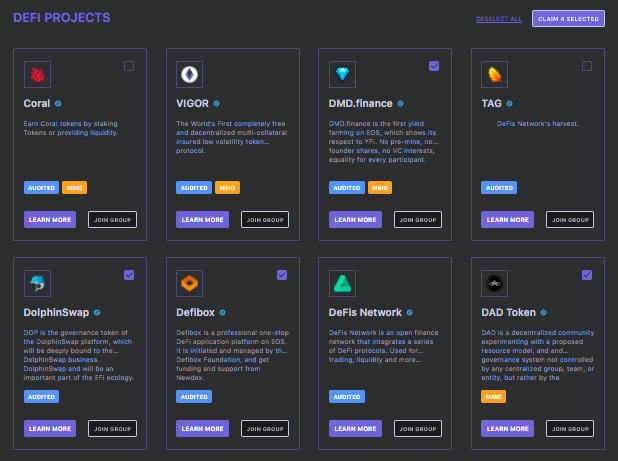Join the DolphinSwap group
This screenshot has height=461, width=618.
pos(112,428)
